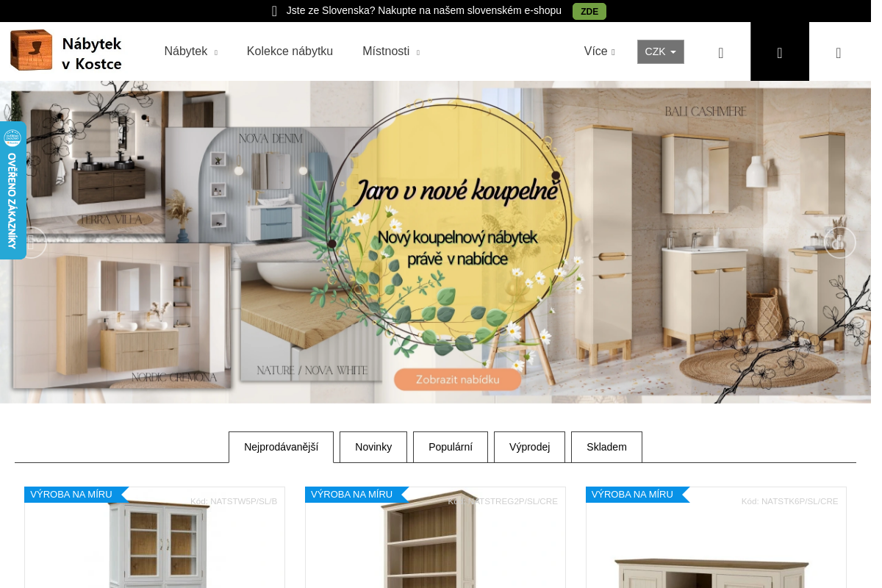This screenshot has height=588, width=882.
Task: Expand the Více menu
Action: click(599, 51)
